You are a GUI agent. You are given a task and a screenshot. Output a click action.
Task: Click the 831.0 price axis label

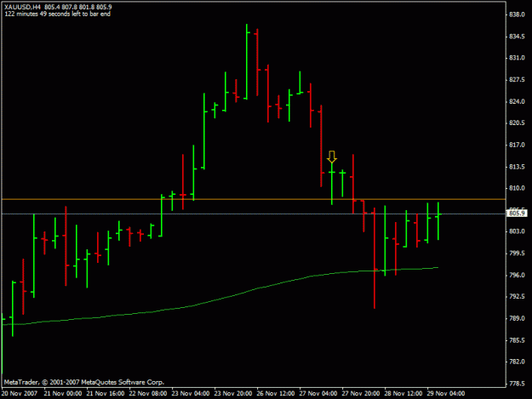tap(517, 58)
